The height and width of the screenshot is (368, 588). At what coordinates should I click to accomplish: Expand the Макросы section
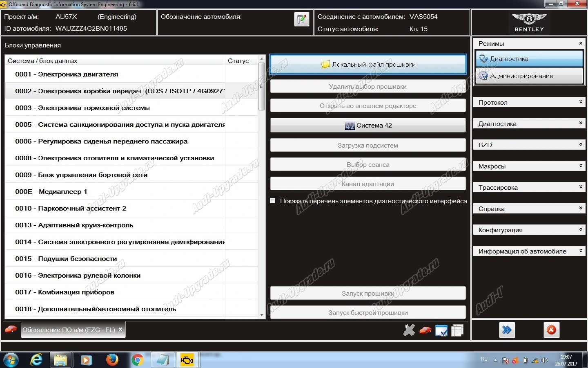click(x=529, y=166)
